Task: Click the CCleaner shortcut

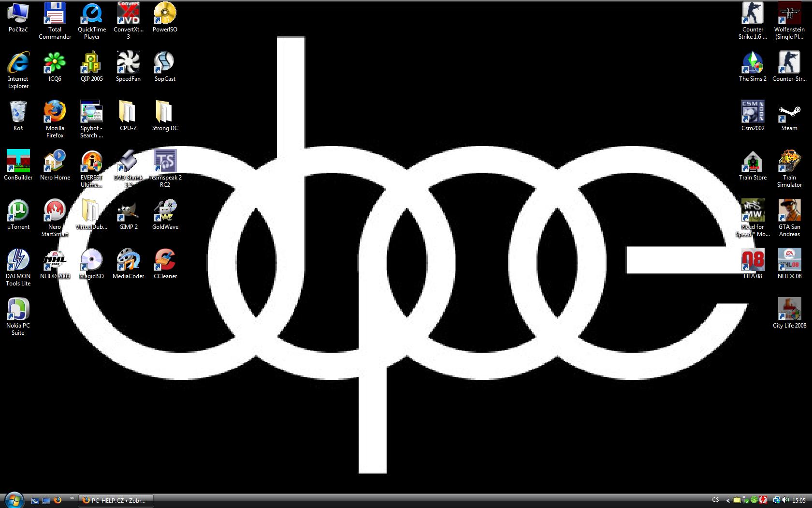Action: tap(165, 265)
